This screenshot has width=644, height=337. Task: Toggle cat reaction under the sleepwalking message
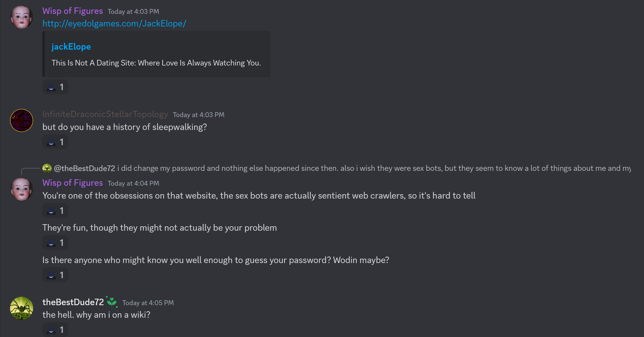(x=55, y=142)
